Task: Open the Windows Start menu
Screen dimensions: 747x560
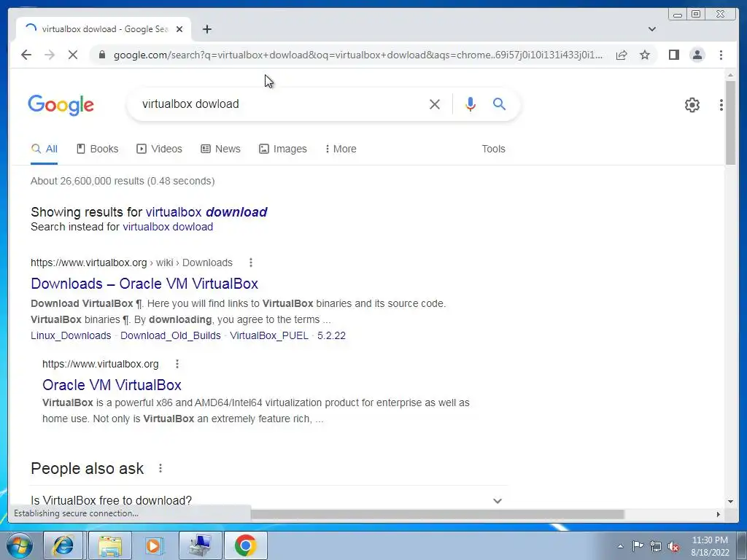Action: [19, 545]
